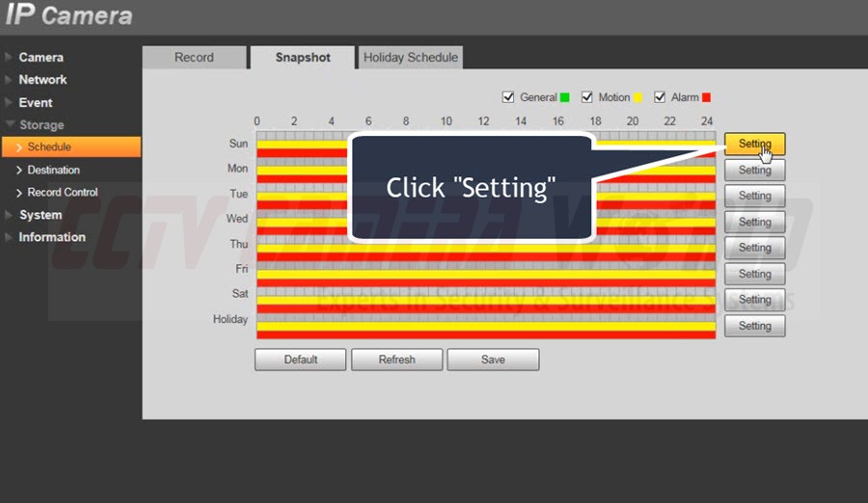The image size is (868, 503).
Task: Save the snapshot schedule
Action: click(x=493, y=359)
